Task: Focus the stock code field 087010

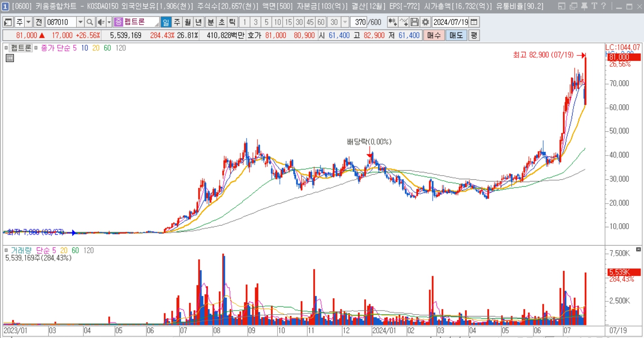Action: [60, 22]
